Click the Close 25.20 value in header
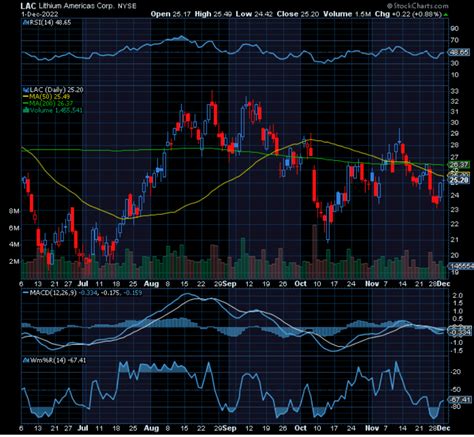474x437 pixels. pos(298,14)
